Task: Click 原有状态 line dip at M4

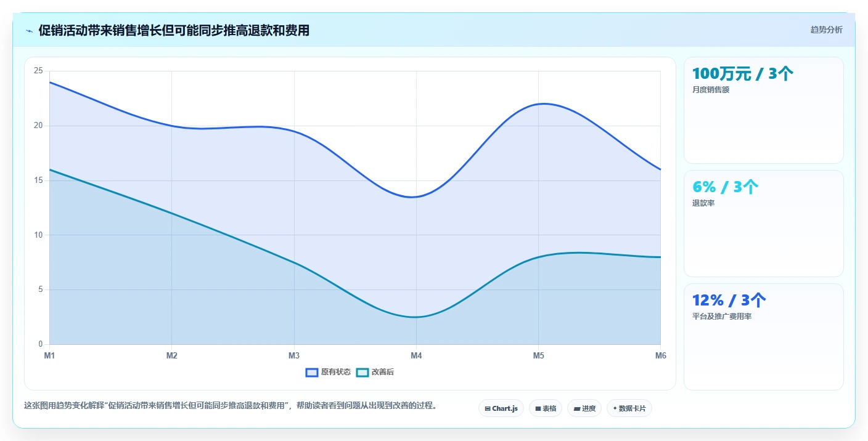Action: [x=416, y=197]
